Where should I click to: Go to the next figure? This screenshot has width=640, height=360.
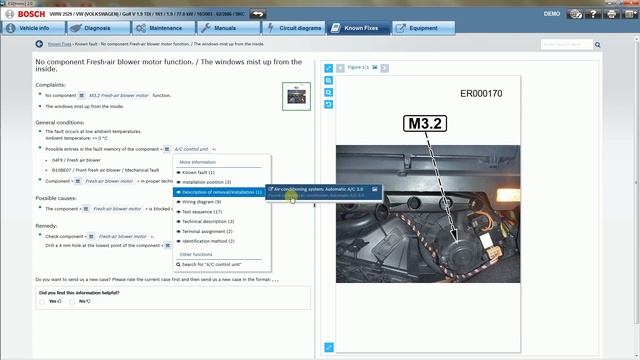384,68
